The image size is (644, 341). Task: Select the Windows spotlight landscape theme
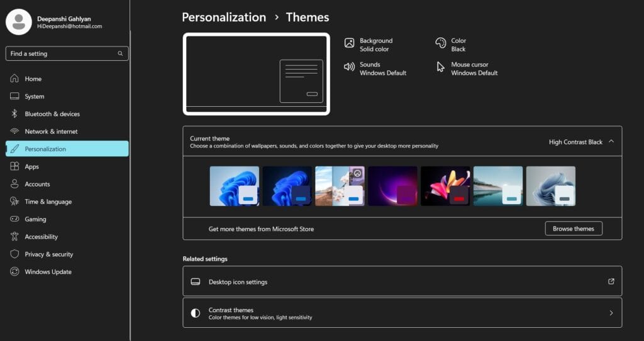[340, 186]
